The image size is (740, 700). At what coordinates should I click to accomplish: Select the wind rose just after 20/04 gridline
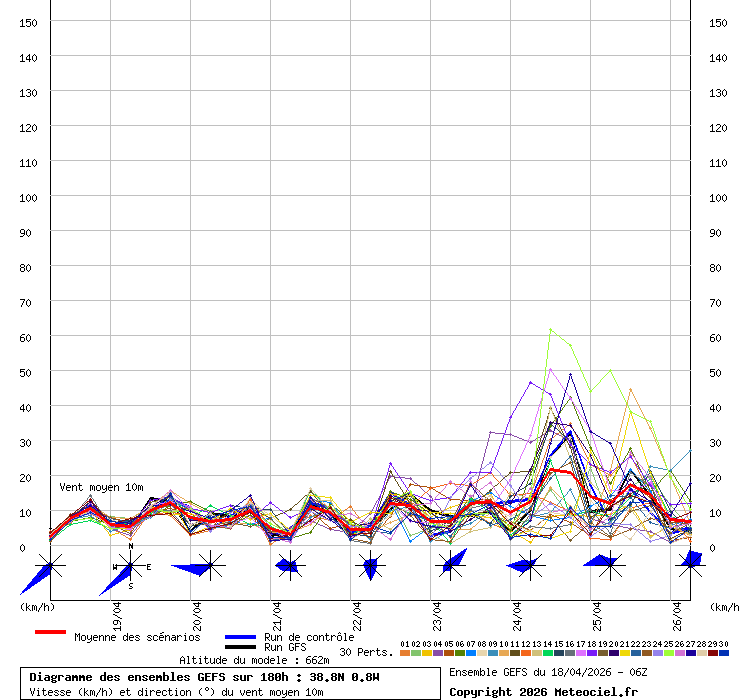tap(209, 567)
